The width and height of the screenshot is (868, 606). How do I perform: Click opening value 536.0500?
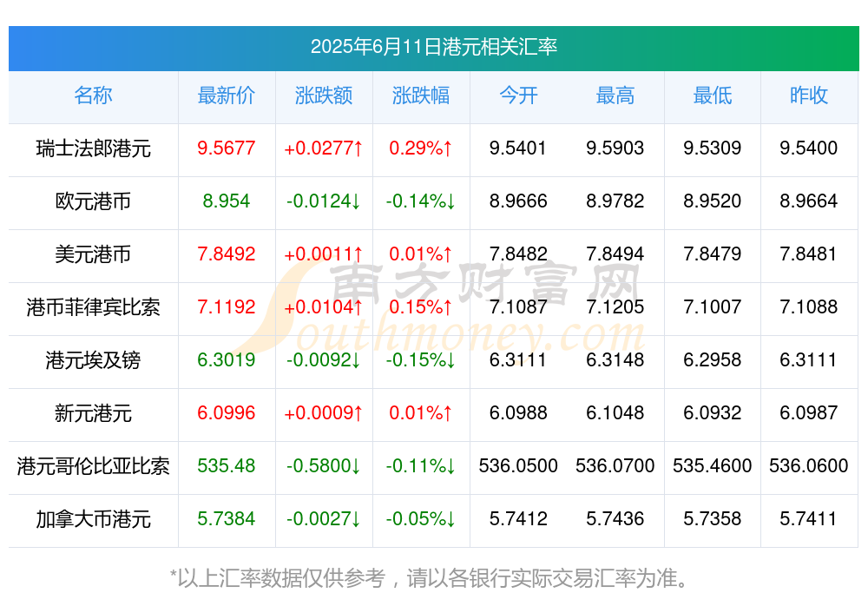518,465
